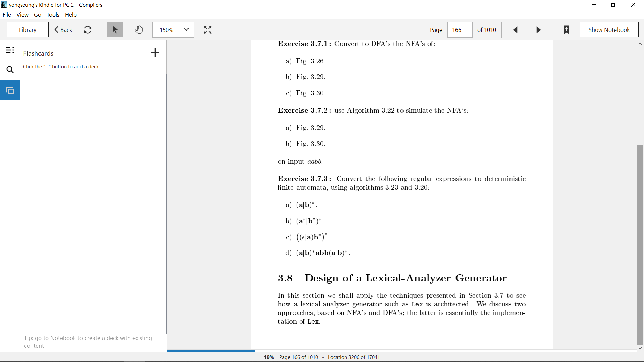Open the search panel icon

(x=10, y=70)
